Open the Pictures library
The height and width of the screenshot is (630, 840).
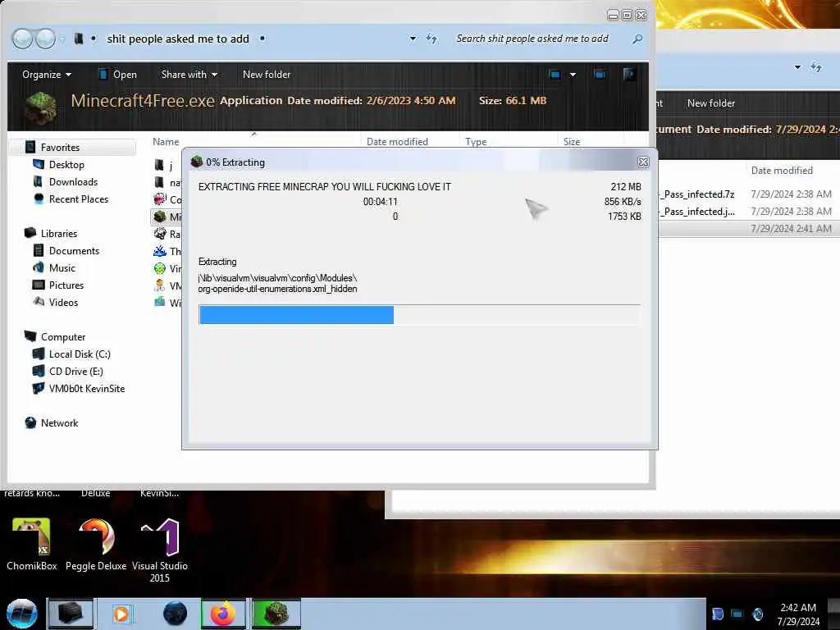[x=66, y=285]
